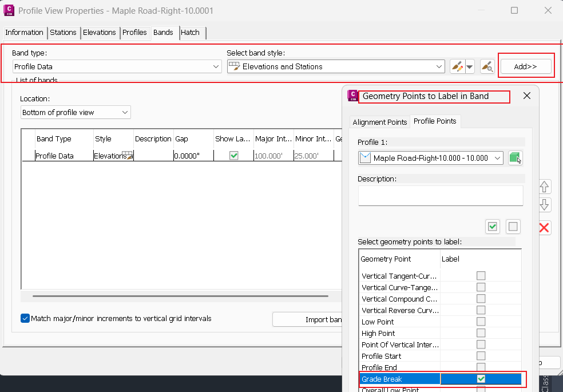
Task: Toggle Match major/minor increments checkbox
Action: tap(25, 319)
